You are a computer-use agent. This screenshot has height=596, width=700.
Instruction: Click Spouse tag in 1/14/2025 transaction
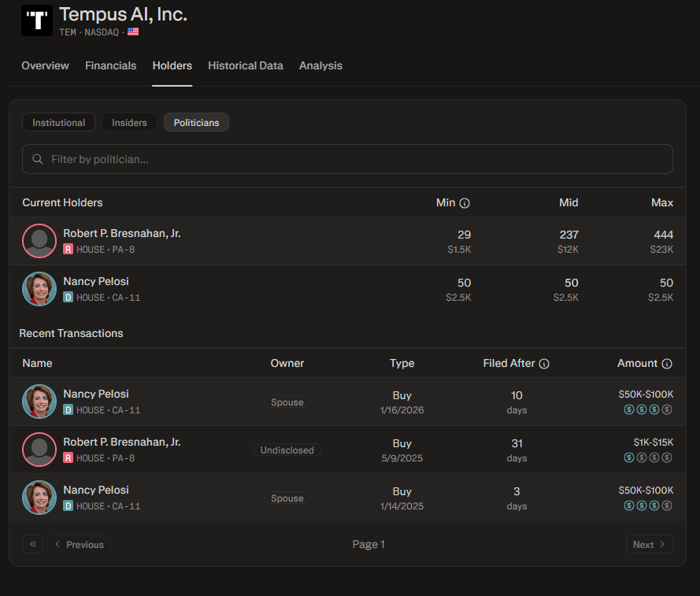[287, 498]
